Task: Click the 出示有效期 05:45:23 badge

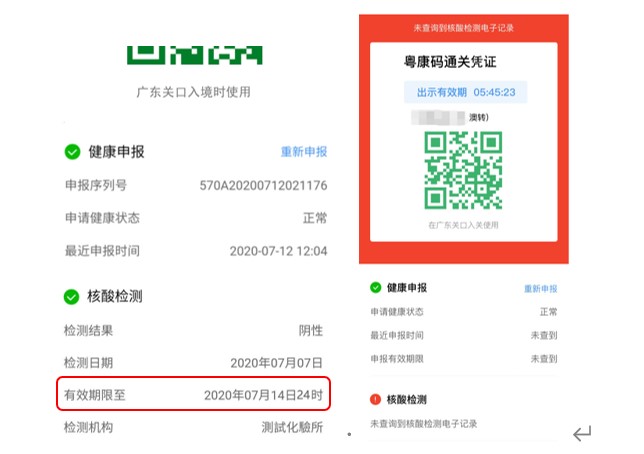Action: coord(466,92)
